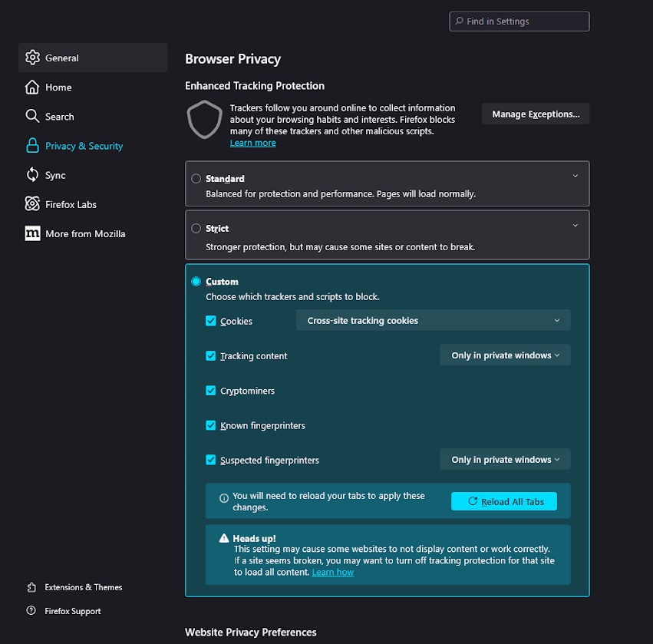Click the Search magnifier icon in sidebar
Image resolution: width=653 pixels, height=644 pixels.
(x=32, y=116)
